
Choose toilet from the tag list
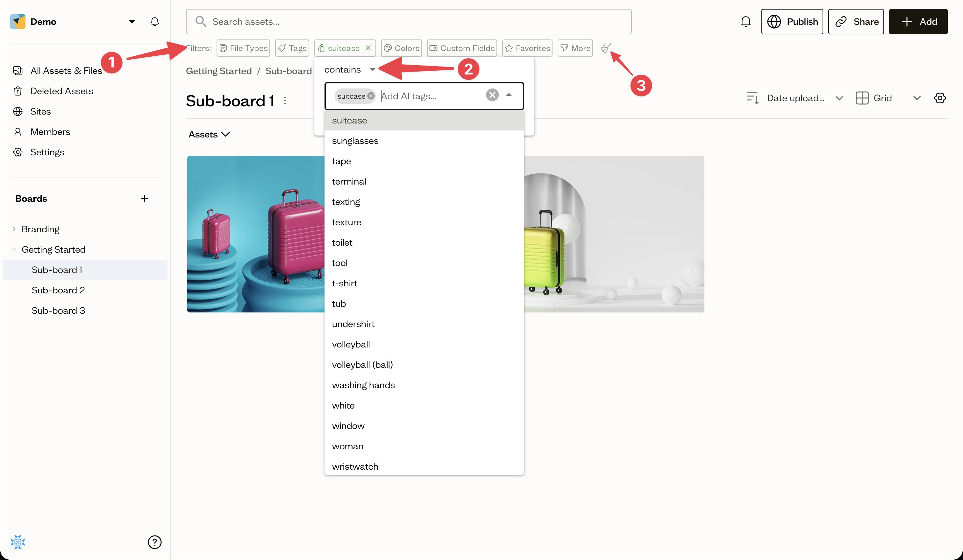point(424,242)
